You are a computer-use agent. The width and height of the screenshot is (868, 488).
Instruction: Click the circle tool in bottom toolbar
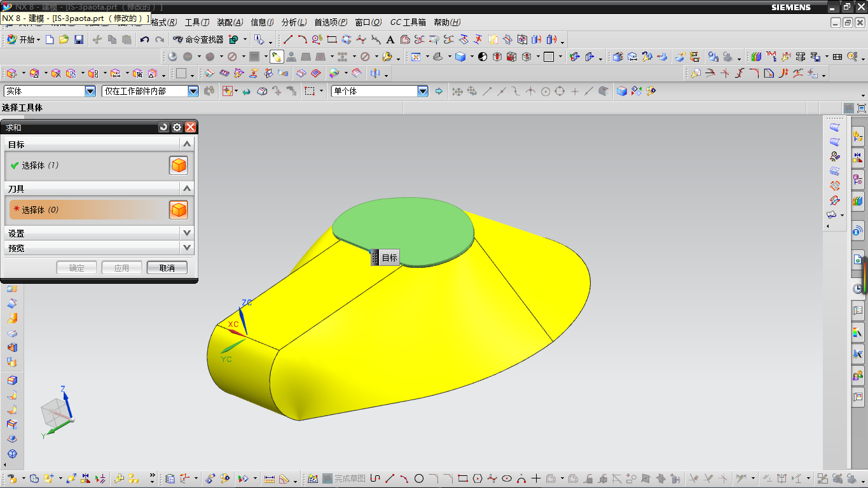coord(419,478)
